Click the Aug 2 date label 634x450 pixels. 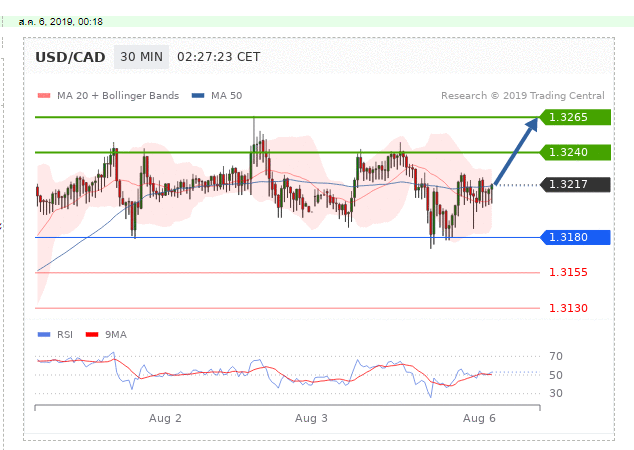(x=165, y=418)
